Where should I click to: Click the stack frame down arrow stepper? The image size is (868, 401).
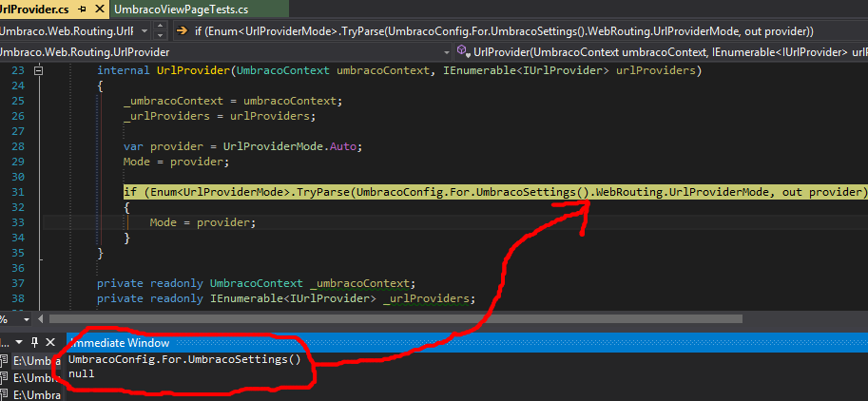coord(160,35)
